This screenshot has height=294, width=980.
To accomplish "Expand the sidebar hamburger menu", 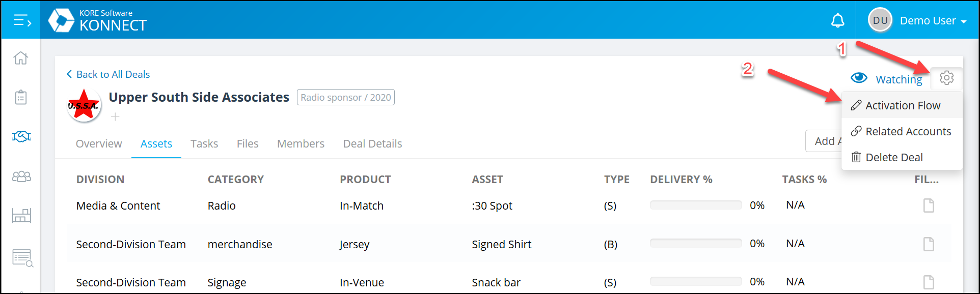I will click(22, 21).
